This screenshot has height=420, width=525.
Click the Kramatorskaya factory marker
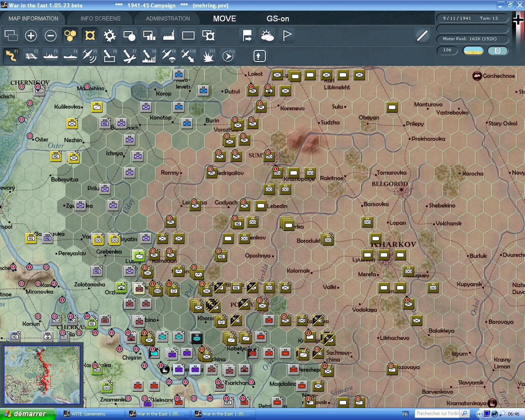[492, 403]
